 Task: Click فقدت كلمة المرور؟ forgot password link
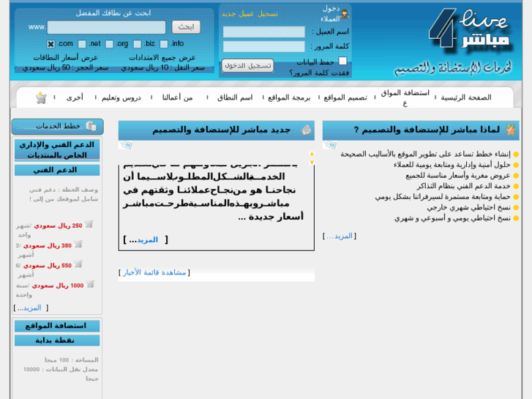pyautogui.click(x=319, y=73)
